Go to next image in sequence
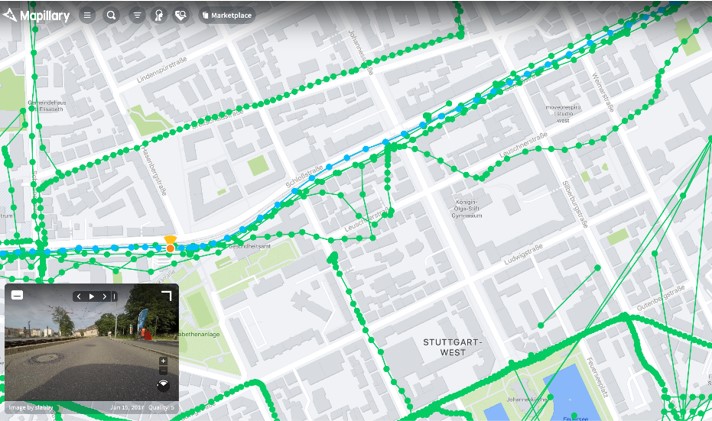Image resolution: width=712 pixels, height=421 pixels. 104,297
